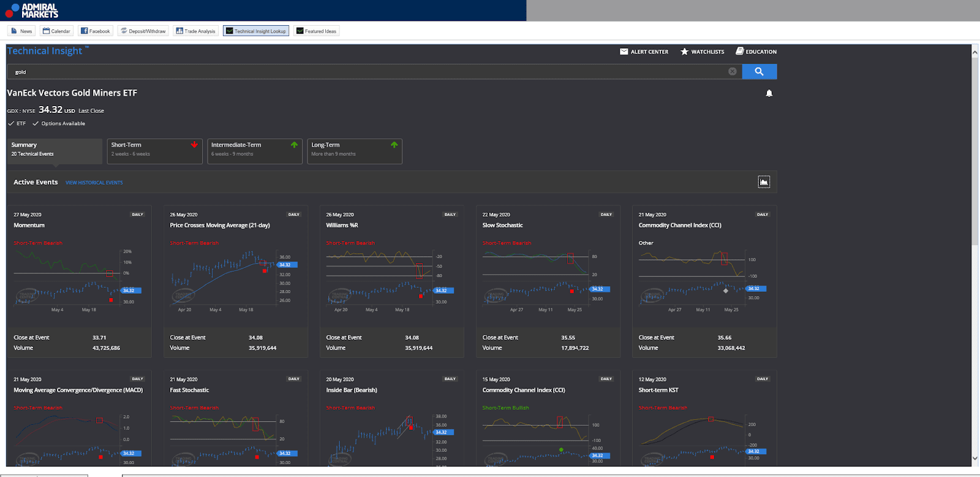Image resolution: width=980 pixels, height=477 pixels.
Task: Click the scrollbar up arrow
Action: (975, 52)
